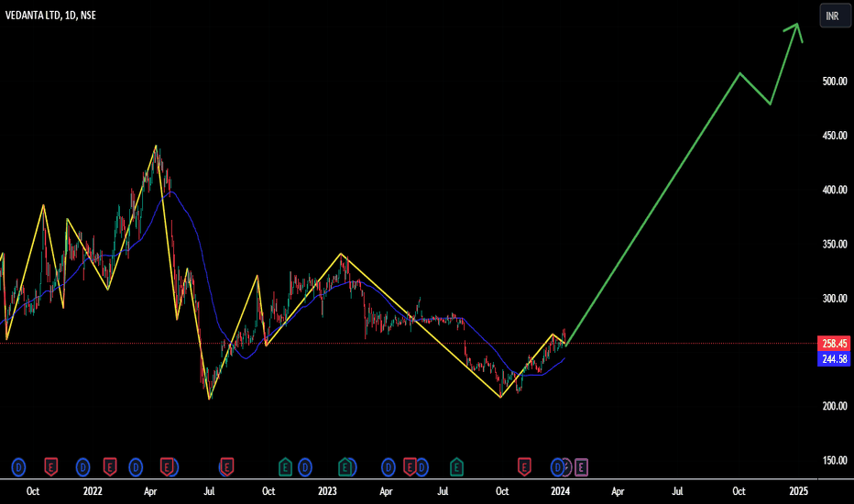Click the red 258.45 current price label
This screenshot has height=504, width=854.
point(834,344)
